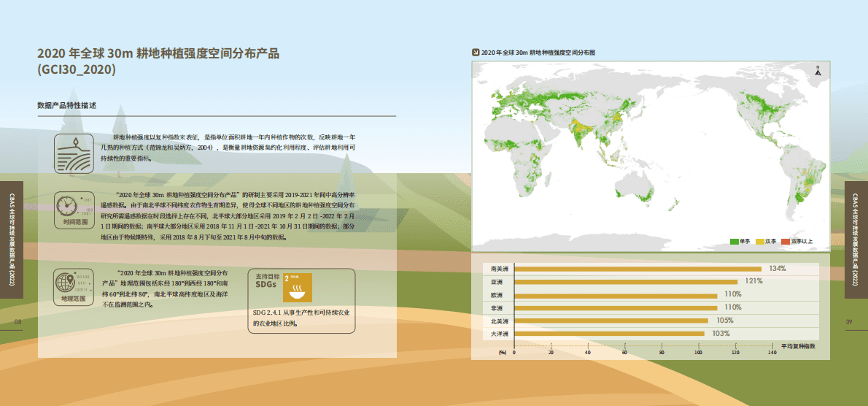The height and width of the screenshot is (406, 868).
Task: Click the SDG 2 zero hunger icon
Action: pos(297,288)
